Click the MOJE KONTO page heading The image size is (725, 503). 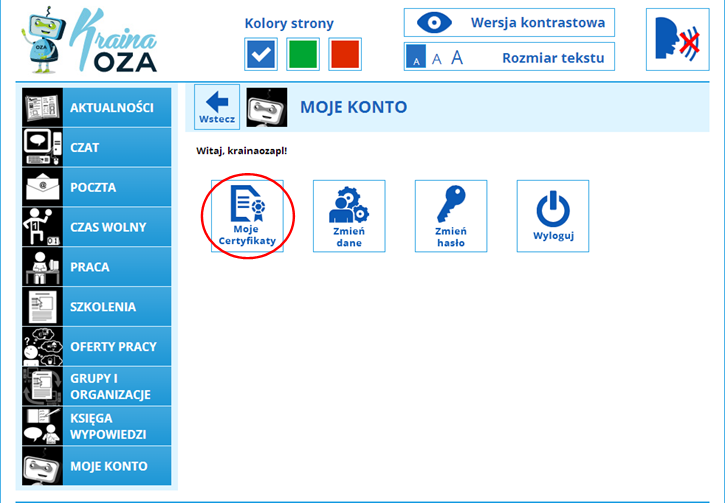[x=354, y=107]
